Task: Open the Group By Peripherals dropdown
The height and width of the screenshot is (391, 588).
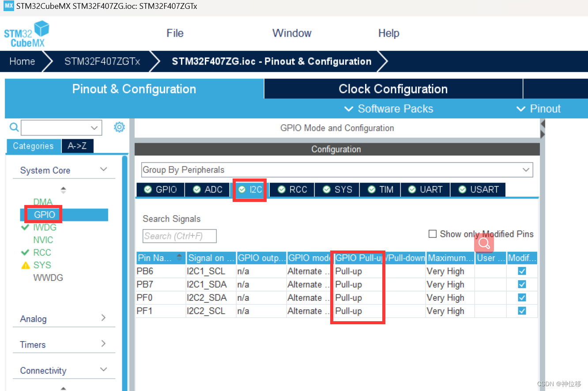Action: (x=337, y=170)
